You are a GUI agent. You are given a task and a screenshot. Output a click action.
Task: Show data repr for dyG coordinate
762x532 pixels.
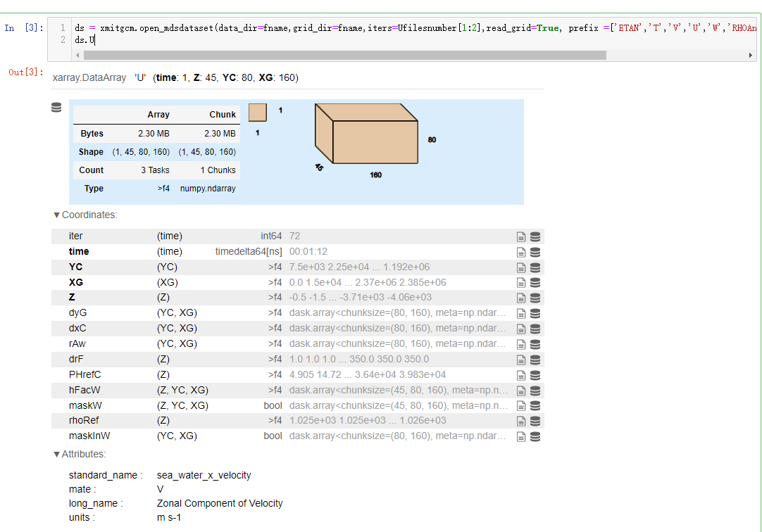click(x=535, y=314)
